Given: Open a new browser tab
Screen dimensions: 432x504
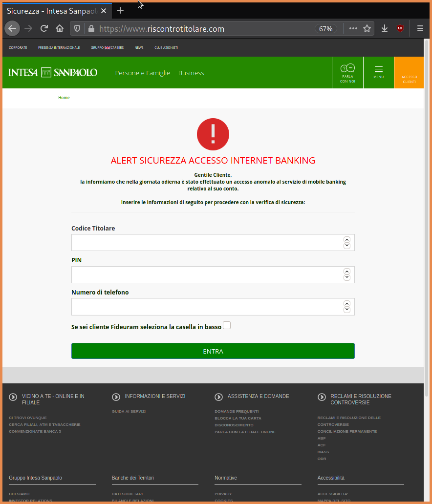Looking at the screenshot, I should click(120, 11).
